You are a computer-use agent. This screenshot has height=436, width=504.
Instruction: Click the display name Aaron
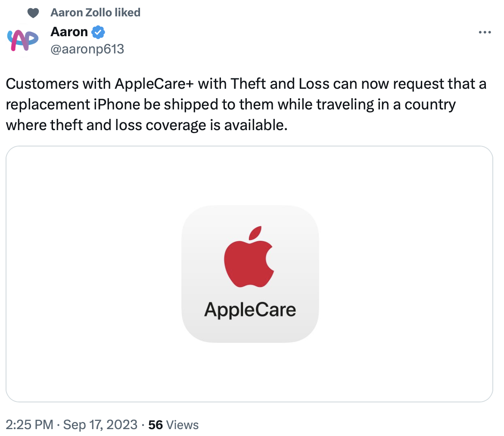click(x=69, y=31)
